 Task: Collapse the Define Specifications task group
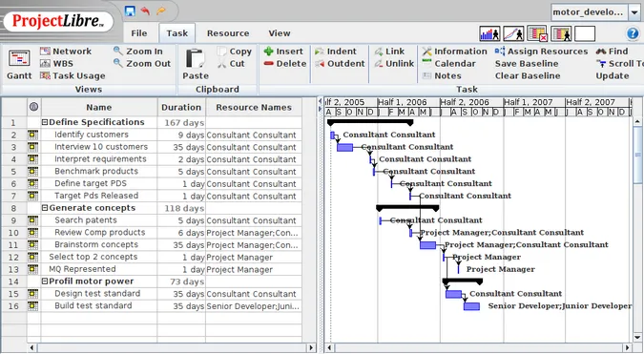(45, 122)
